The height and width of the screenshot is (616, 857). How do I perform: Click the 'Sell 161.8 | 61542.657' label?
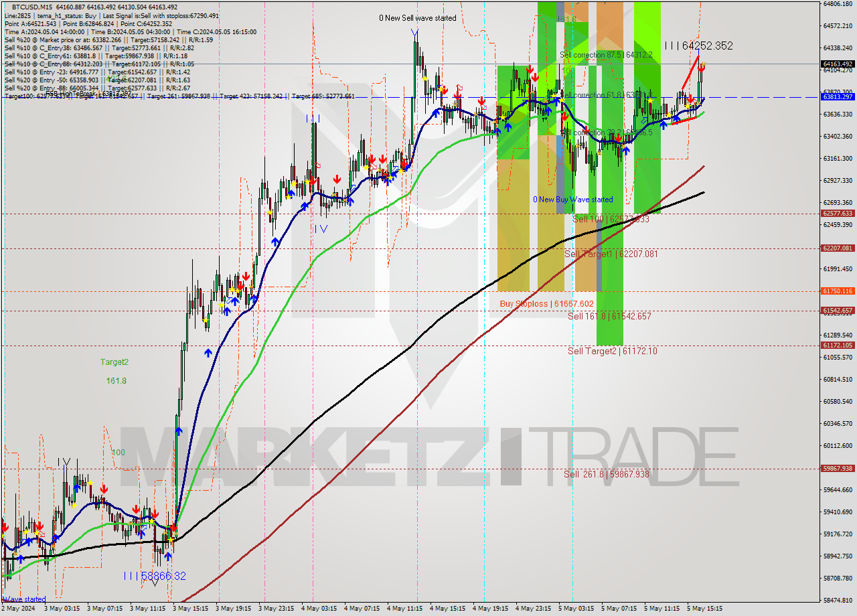point(609,316)
